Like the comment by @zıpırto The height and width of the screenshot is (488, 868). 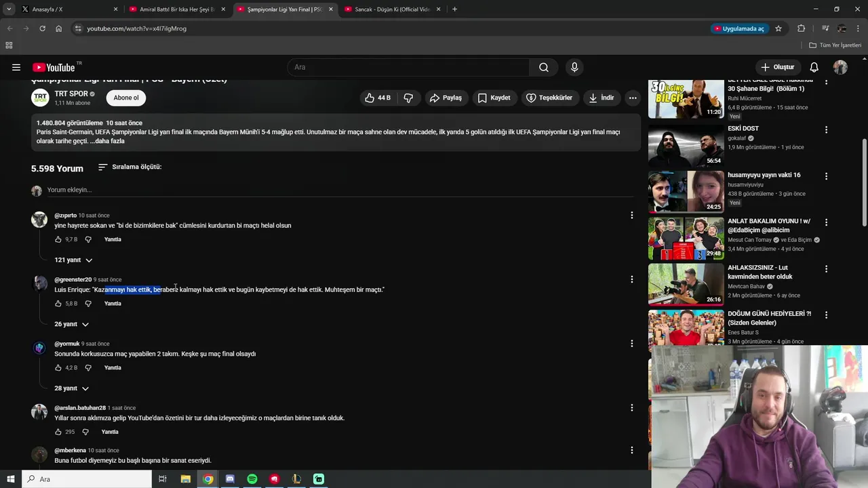[x=58, y=239]
